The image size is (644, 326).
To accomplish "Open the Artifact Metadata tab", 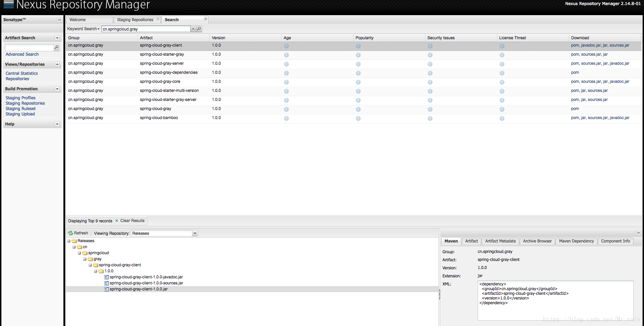I will (x=500, y=241).
